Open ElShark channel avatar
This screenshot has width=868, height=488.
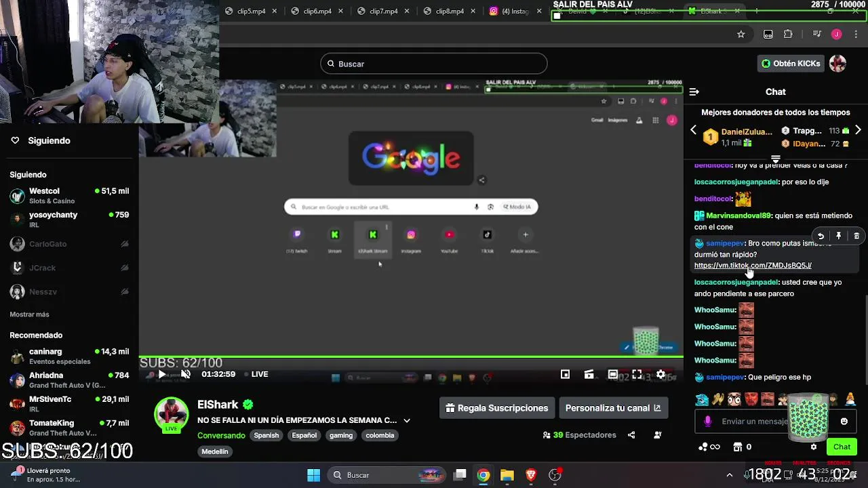pyautogui.click(x=171, y=415)
